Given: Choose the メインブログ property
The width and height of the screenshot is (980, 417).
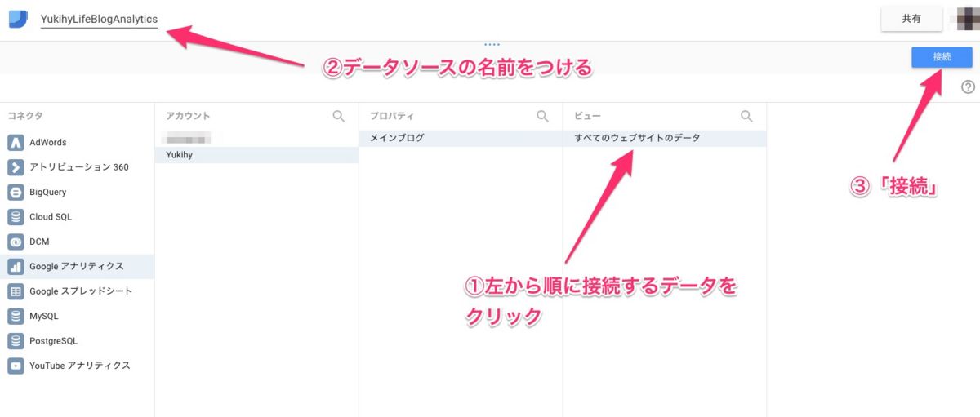Looking at the screenshot, I should click(461, 138).
